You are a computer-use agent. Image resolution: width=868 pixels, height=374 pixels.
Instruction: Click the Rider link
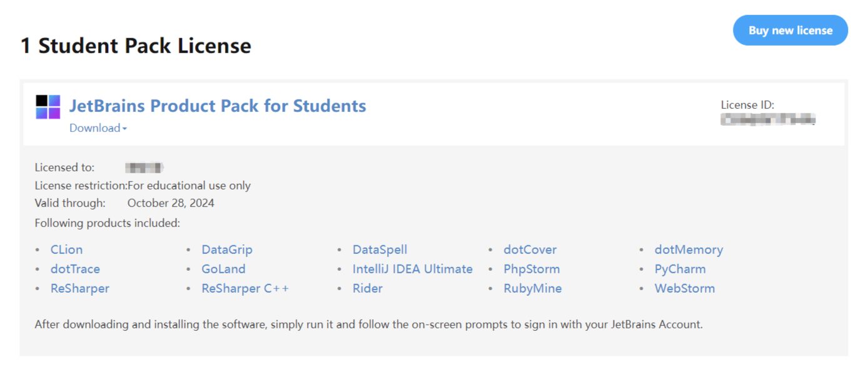pyautogui.click(x=368, y=288)
